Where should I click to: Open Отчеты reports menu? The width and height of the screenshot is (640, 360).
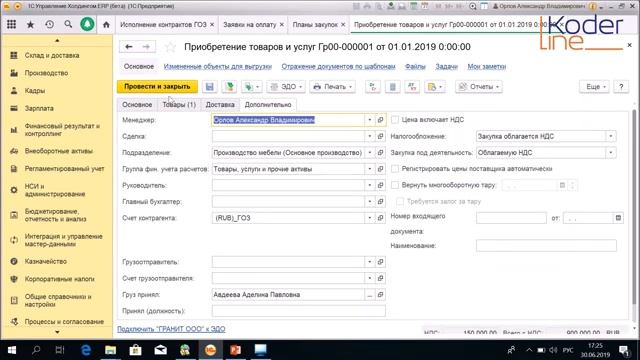[x=479, y=87]
